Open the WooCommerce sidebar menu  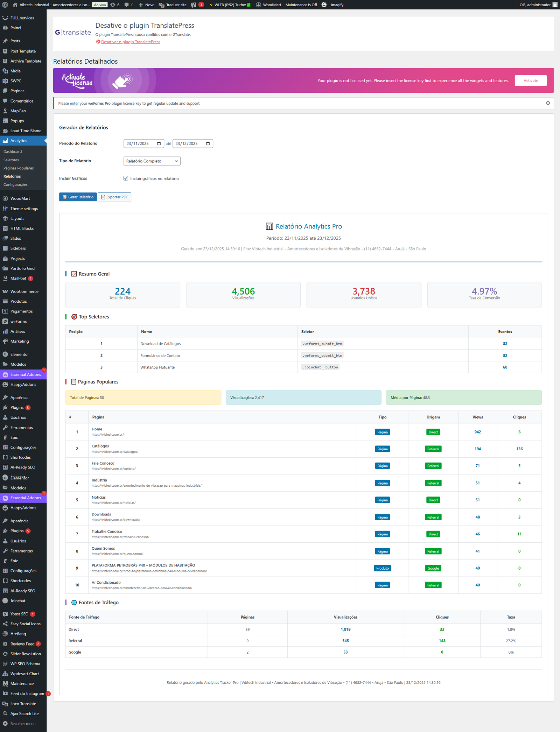tap(24, 291)
